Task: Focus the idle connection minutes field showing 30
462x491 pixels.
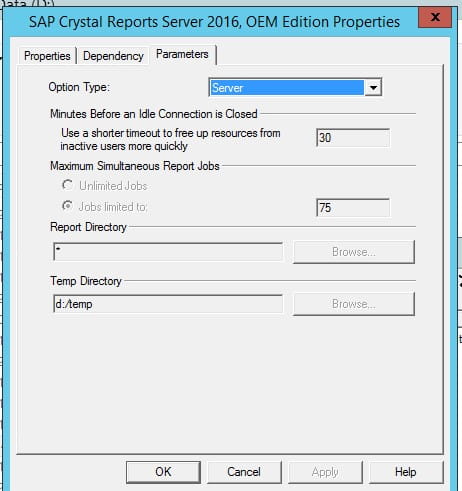Action: tap(353, 138)
